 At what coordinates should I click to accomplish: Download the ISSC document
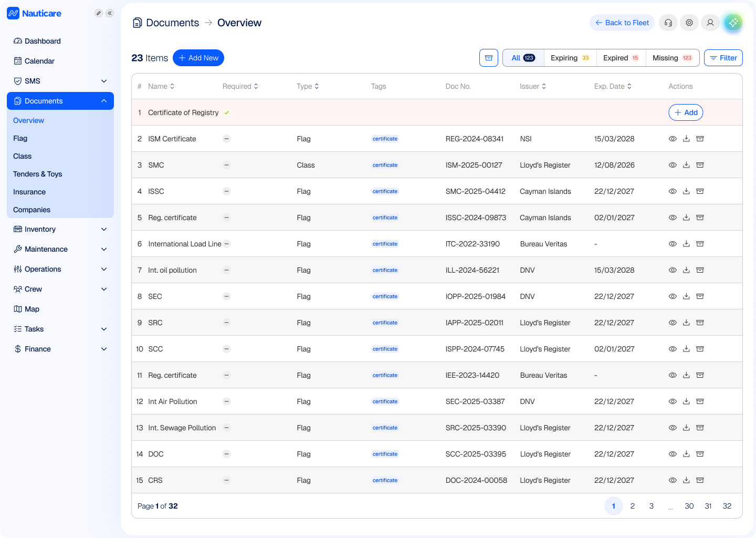click(686, 191)
